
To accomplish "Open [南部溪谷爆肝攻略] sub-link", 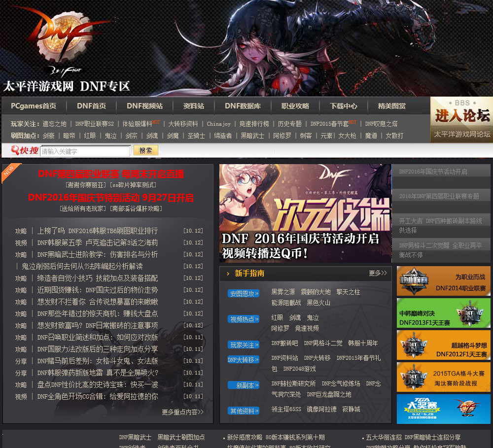I will coord(136,208).
